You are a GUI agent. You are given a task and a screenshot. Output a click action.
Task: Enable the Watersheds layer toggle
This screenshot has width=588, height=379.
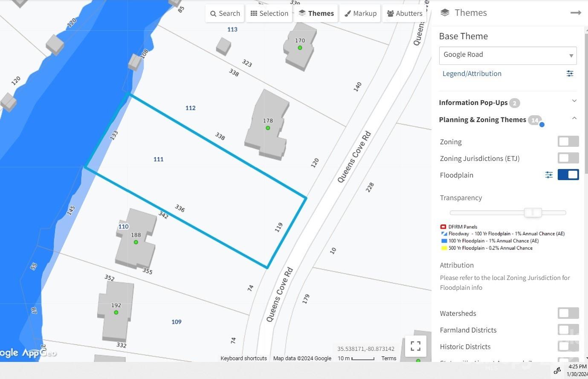click(x=568, y=313)
